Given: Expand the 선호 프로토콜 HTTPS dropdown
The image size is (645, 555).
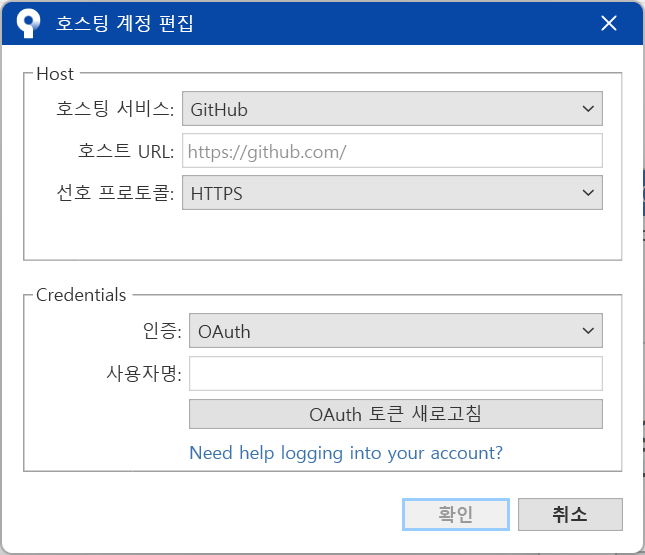Looking at the screenshot, I should [x=392, y=193].
